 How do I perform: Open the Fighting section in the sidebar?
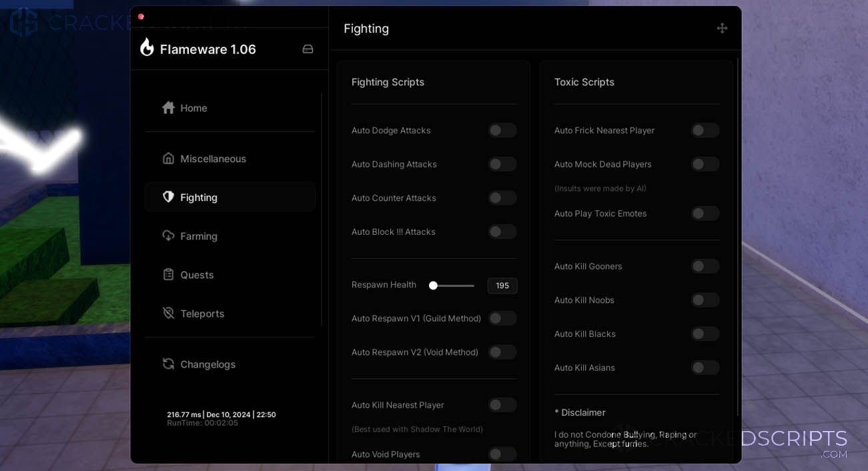coord(230,197)
